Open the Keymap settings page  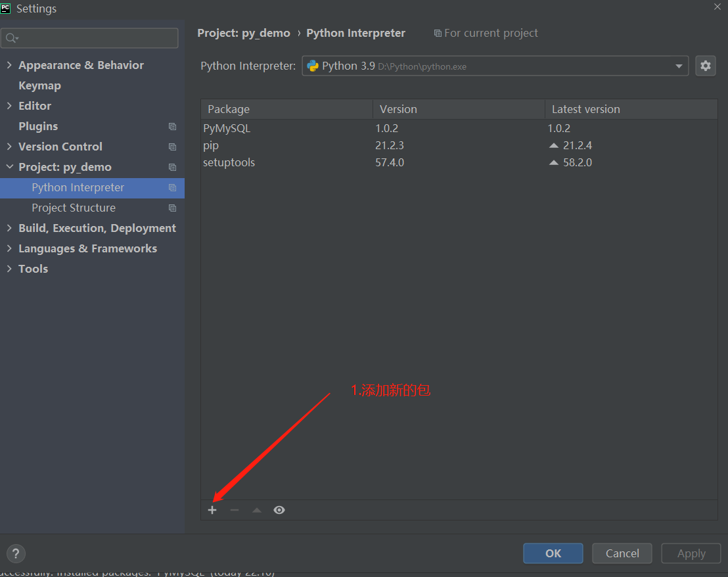click(39, 85)
